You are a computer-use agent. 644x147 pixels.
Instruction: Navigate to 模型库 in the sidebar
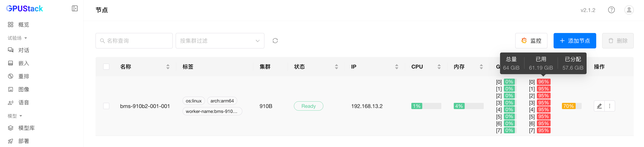tap(26, 128)
